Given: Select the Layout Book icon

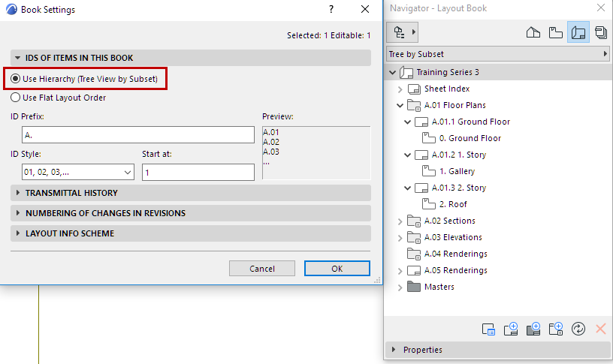Looking at the screenshot, I should point(578,32).
